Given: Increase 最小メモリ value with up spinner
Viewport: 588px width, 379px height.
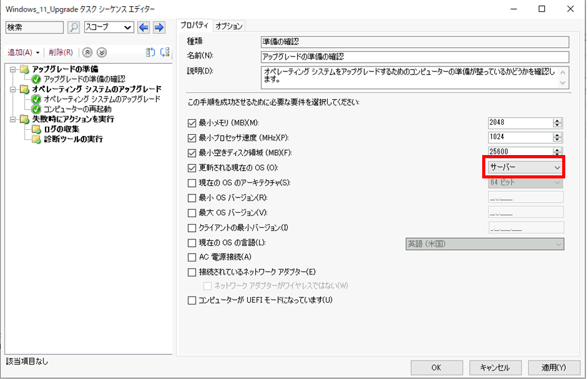Looking at the screenshot, I should 557,121.
